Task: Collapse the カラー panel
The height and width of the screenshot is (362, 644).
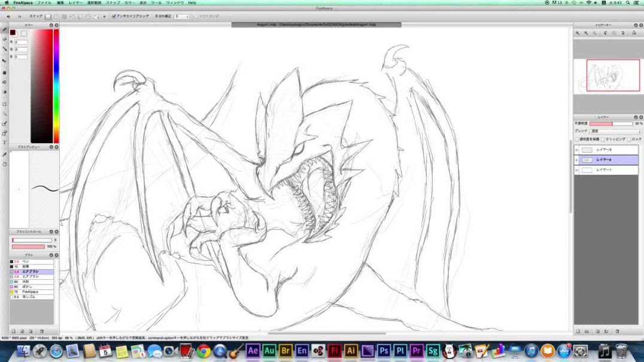Action: tap(51, 25)
